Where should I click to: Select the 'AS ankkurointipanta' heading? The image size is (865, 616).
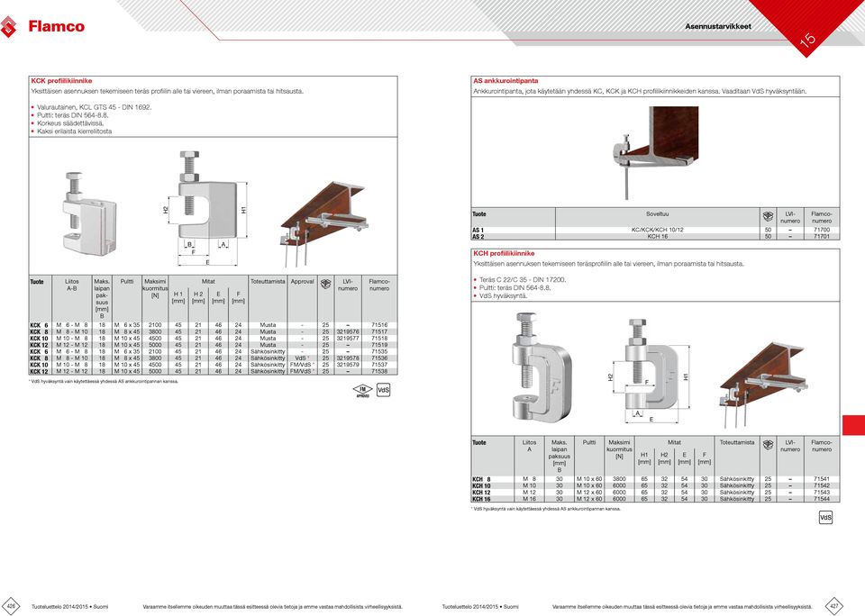[x=505, y=80]
